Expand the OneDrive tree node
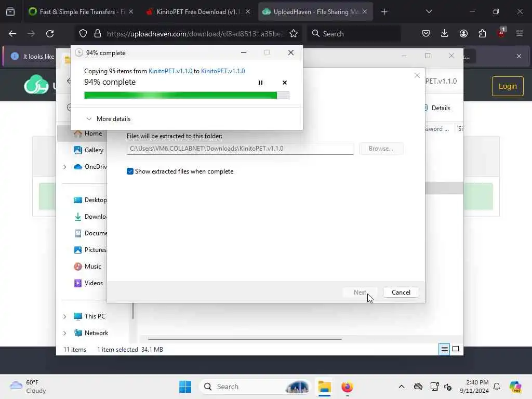The height and width of the screenshot is (399, 532). coord(65,167)
